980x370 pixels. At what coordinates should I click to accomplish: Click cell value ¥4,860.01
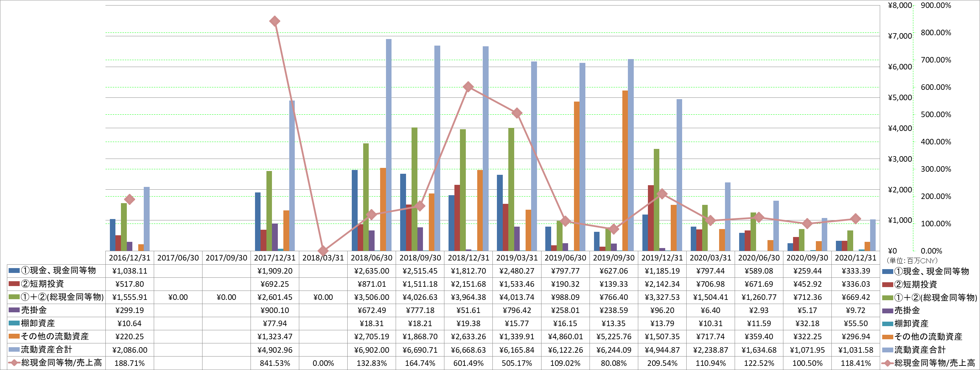coord(565,336)
